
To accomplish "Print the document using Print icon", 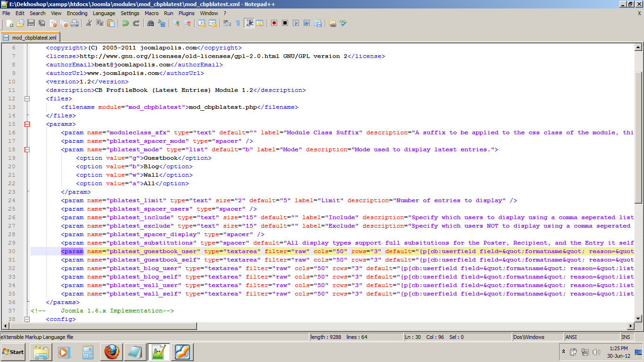I will tap(74, 23).
